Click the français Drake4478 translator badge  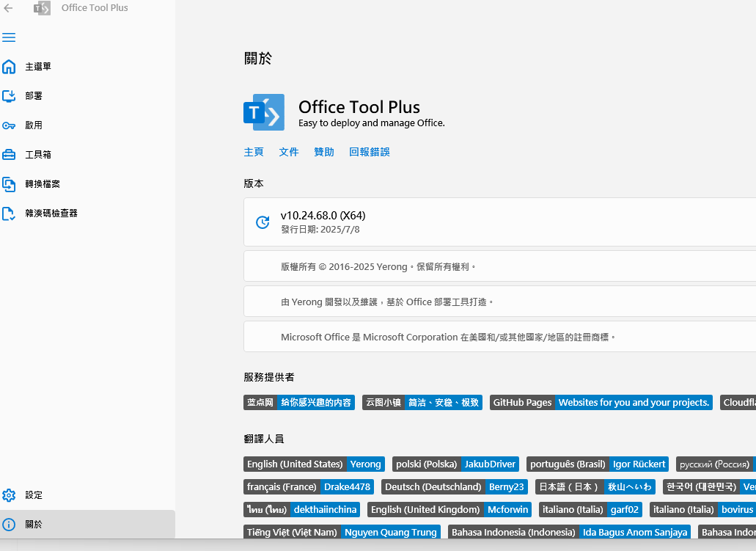[x=309, y=487]
